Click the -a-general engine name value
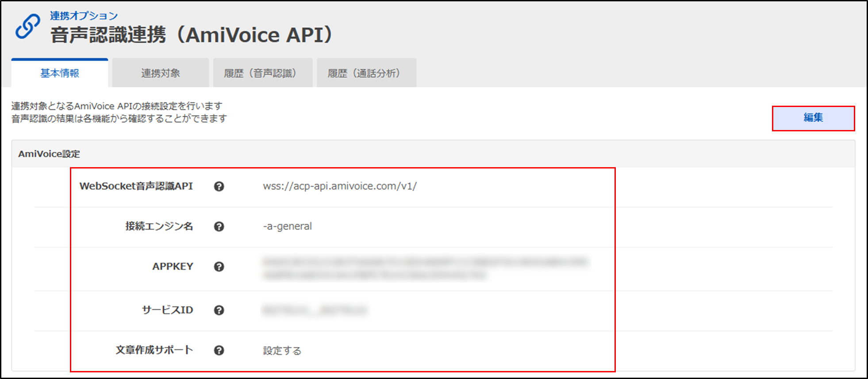The height and width of the screenshot is (379, 868). tap(288, 226)
